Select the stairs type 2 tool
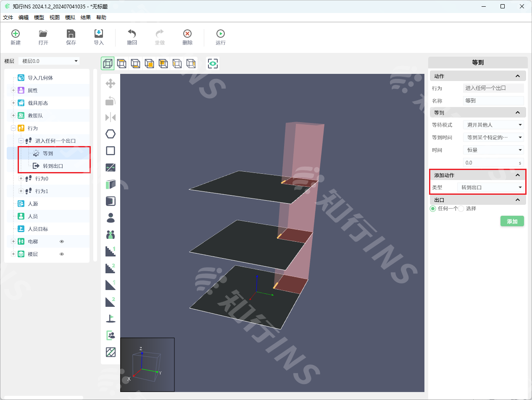 (111, 268)
